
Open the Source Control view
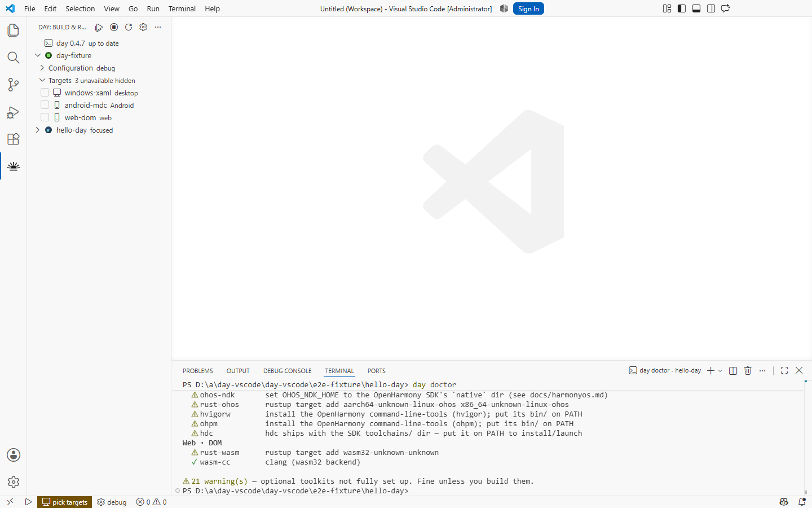pyautogui.click(x=14, y=85)
